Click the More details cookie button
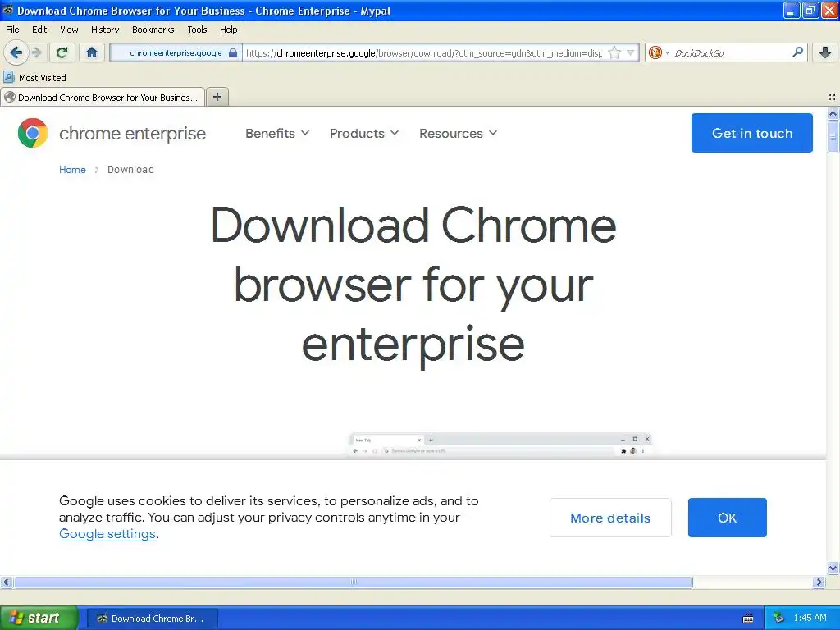 (610, 518)
